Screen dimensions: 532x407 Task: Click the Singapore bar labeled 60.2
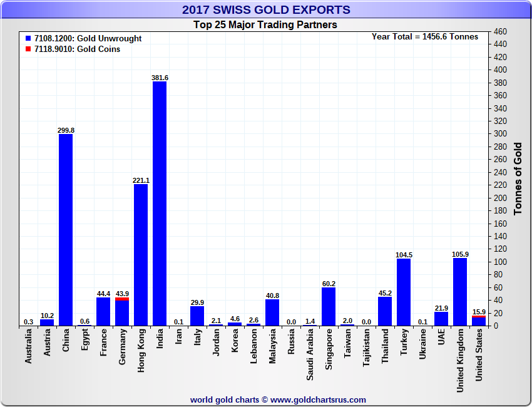(x=329, y=307)
